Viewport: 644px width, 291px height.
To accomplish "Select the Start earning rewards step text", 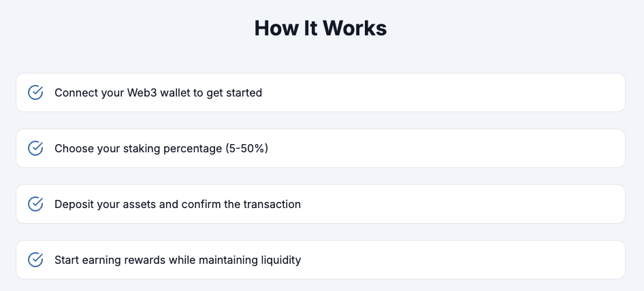I will pos(177,260).
